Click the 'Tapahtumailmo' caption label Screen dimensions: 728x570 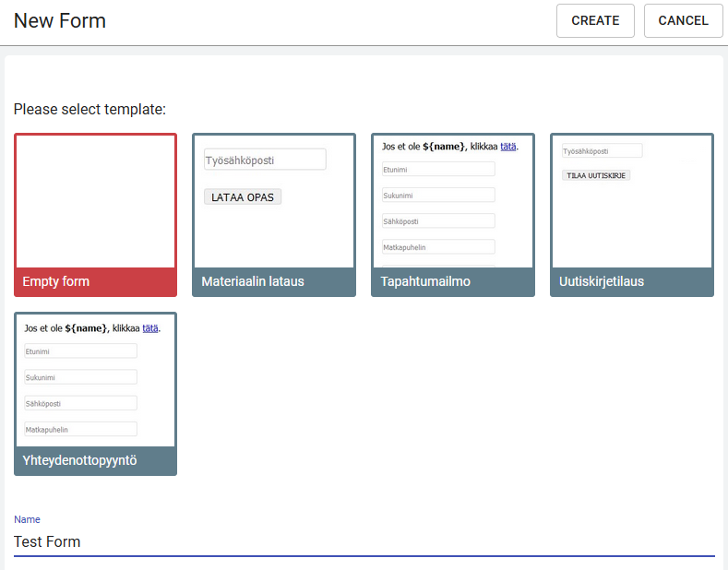[425, 281]
